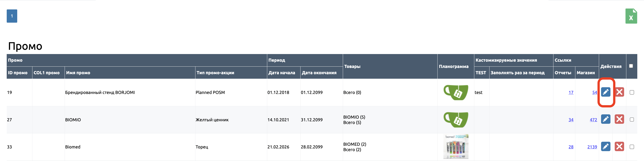
Task: Edit the Biomed promo row
Action: 606,146
